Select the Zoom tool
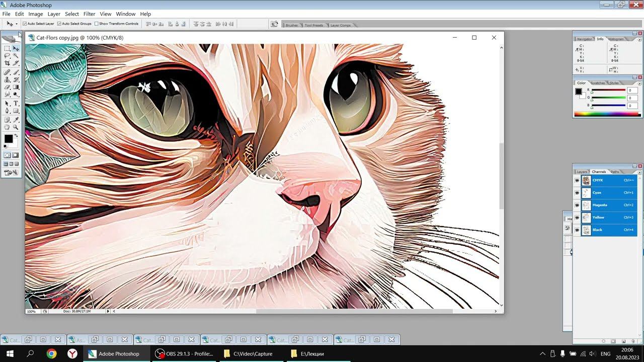The width and height of the screenshot is (644, 362). click(x=16, y=127)
